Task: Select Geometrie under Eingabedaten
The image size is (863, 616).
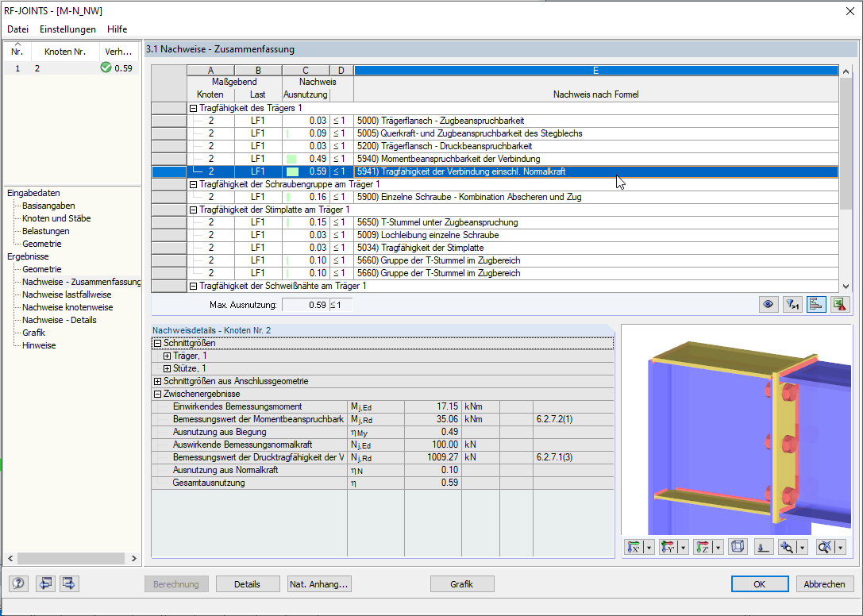Action: (42, 244)
